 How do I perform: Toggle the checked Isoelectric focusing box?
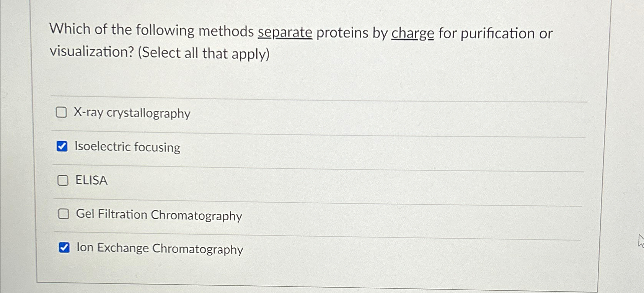[63, 146]
